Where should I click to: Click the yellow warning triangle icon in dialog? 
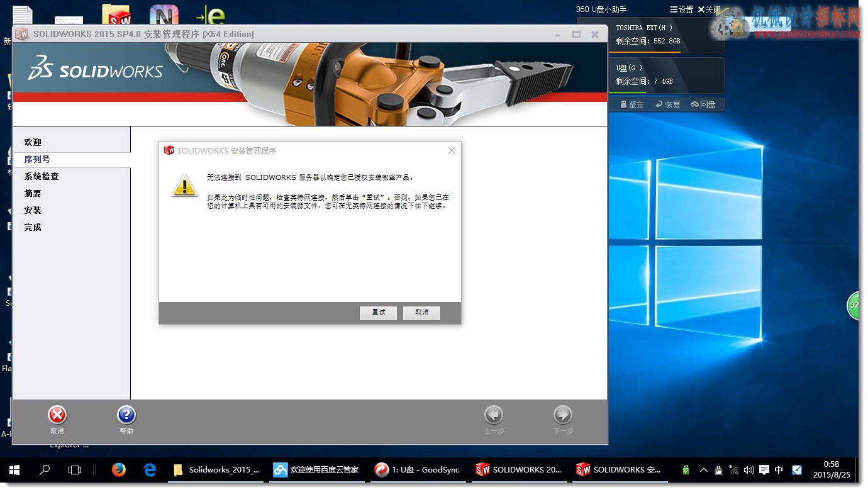pyautogui.click(x=184, y=186)
